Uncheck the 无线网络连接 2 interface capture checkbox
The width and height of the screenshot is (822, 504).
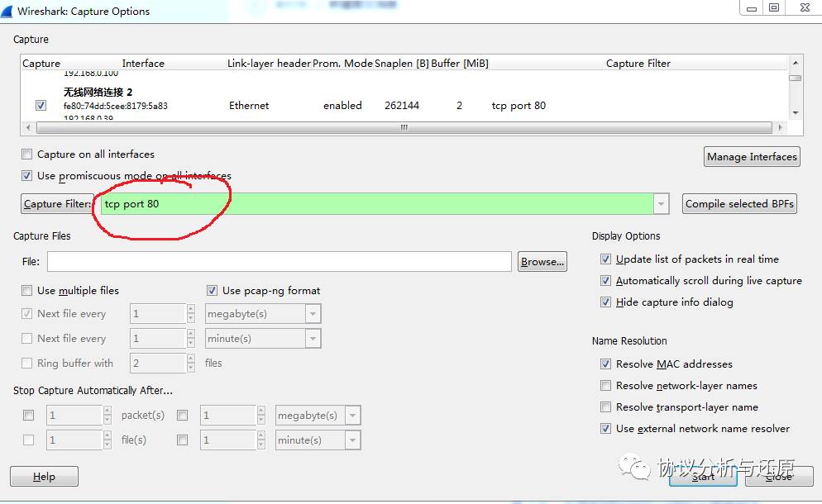click(41, 105)
